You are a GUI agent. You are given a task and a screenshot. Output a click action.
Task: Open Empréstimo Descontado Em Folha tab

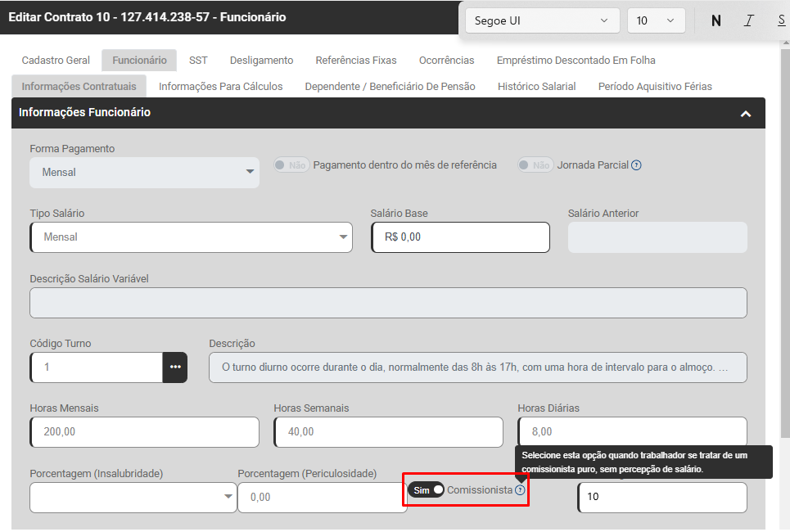576,61
